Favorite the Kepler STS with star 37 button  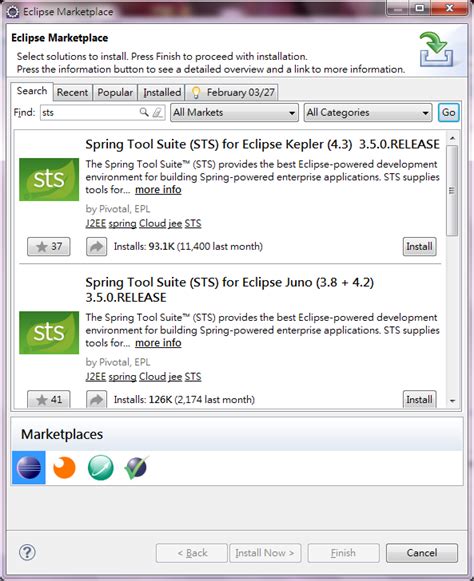[x=49, y=246]
